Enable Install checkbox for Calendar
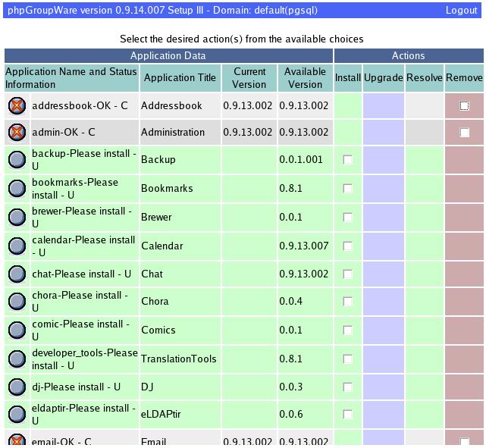The height and width of the screenshot is (448, 486). tap(348, 246)
